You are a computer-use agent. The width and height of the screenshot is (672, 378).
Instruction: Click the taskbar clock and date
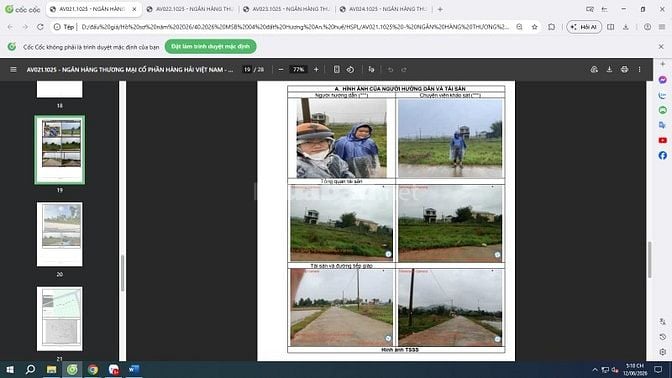(635, 369)
